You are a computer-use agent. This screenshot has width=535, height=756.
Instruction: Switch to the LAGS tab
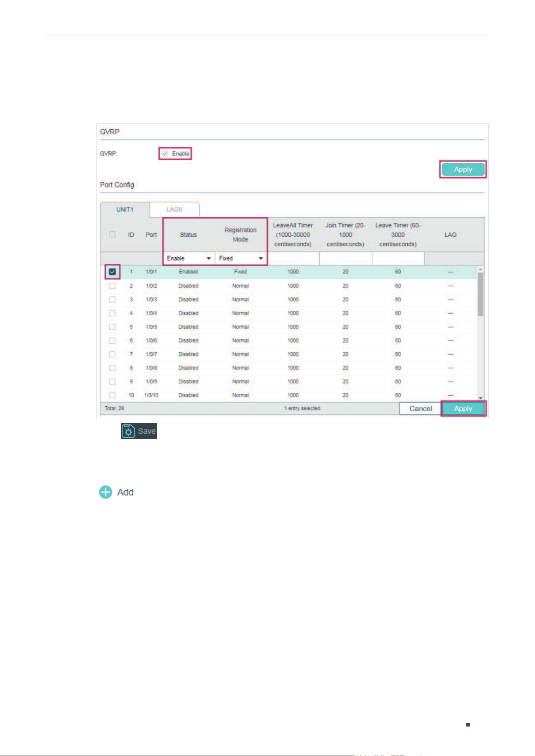[x=175, y=210]
